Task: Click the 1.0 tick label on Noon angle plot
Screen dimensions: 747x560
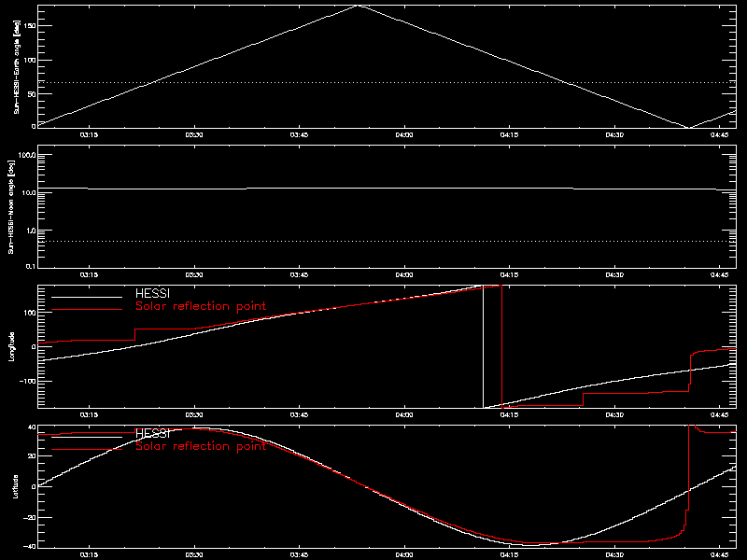Action: (31, 231)
